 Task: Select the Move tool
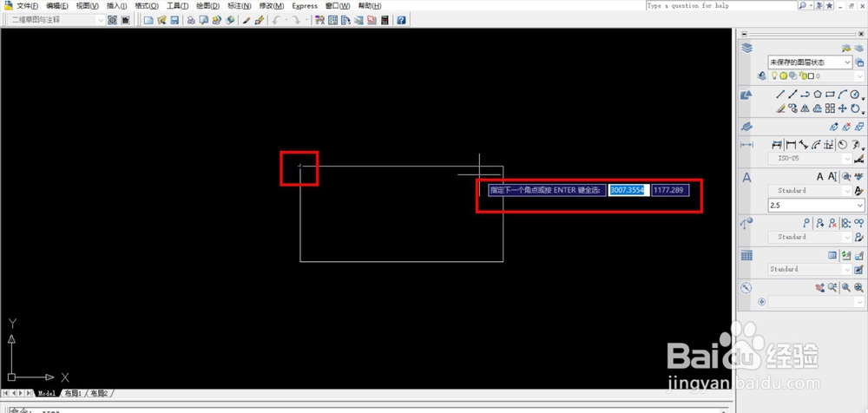coord(843,108)
